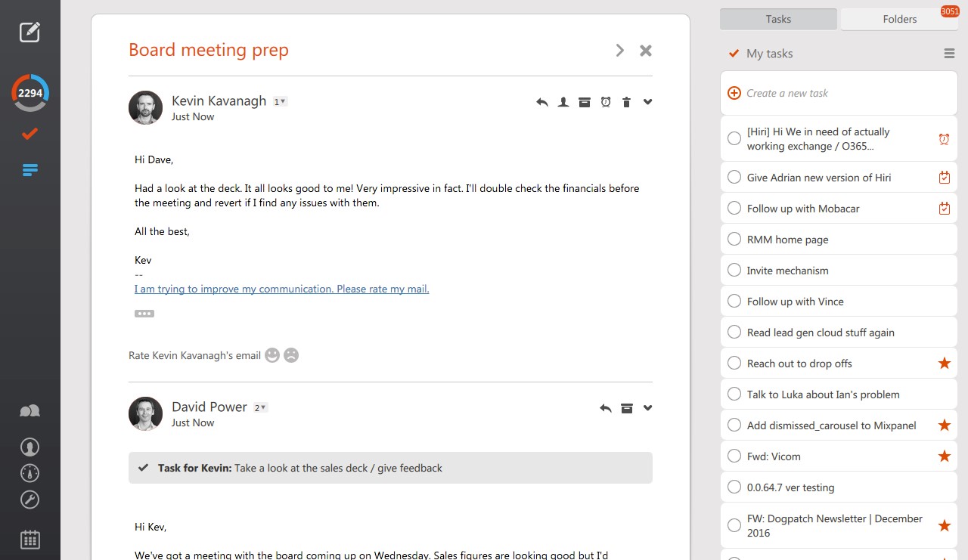
Task: Click the archive icon on Kevin's message
Action: point(584,102)
